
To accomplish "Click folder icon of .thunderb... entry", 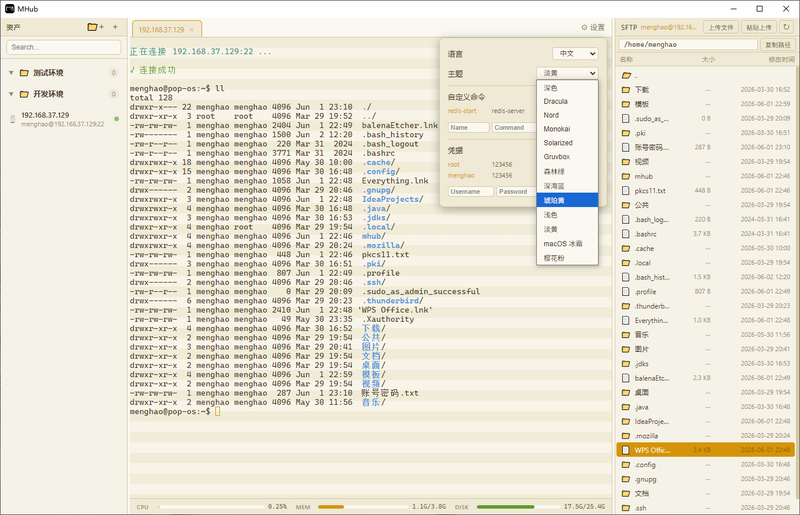I will pyautogui.click(x=626, y=306).
